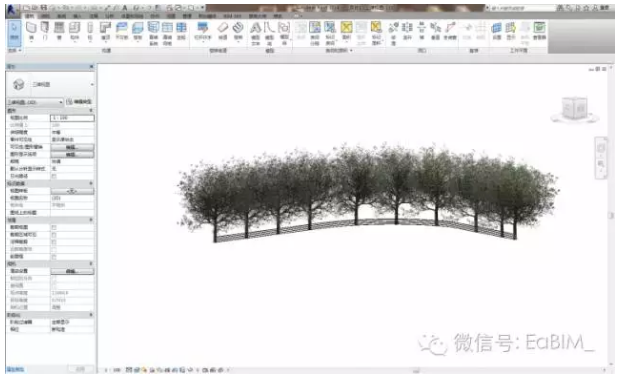Click the Tag Area (标记面积) tool
Viewport: 621px width, 378px height.
[376, 33]
